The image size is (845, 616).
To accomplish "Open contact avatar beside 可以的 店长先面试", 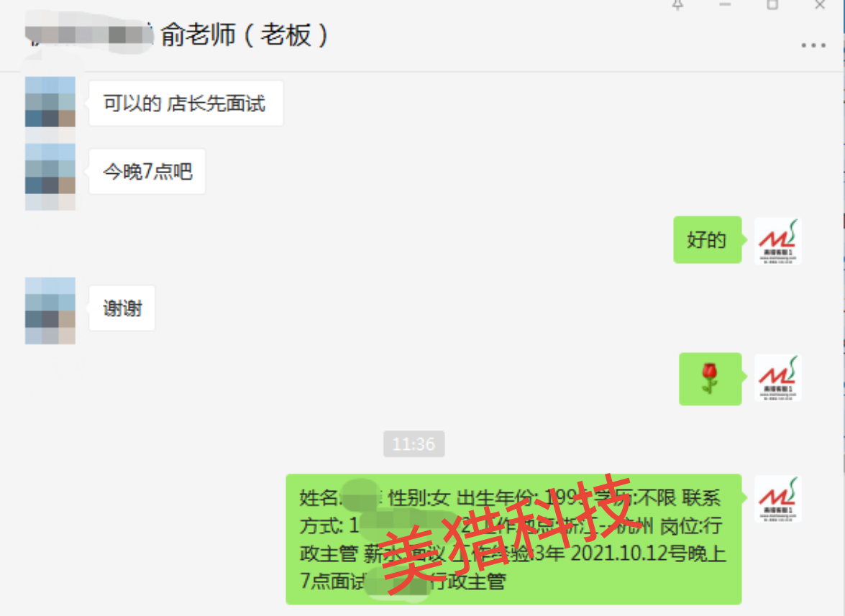I will pos(50,102).
